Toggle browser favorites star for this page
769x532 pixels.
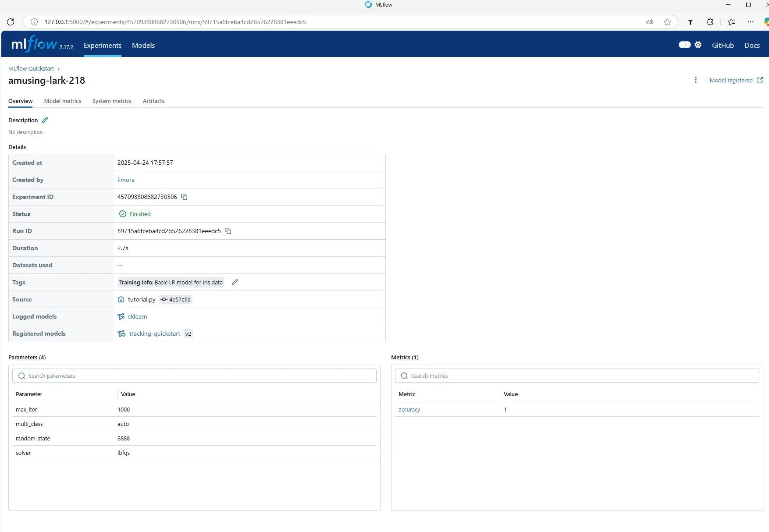point(668,22)
